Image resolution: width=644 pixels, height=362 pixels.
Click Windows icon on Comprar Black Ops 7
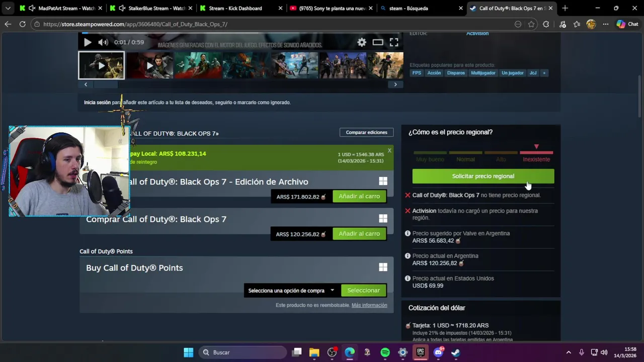(x=383, y=219)
